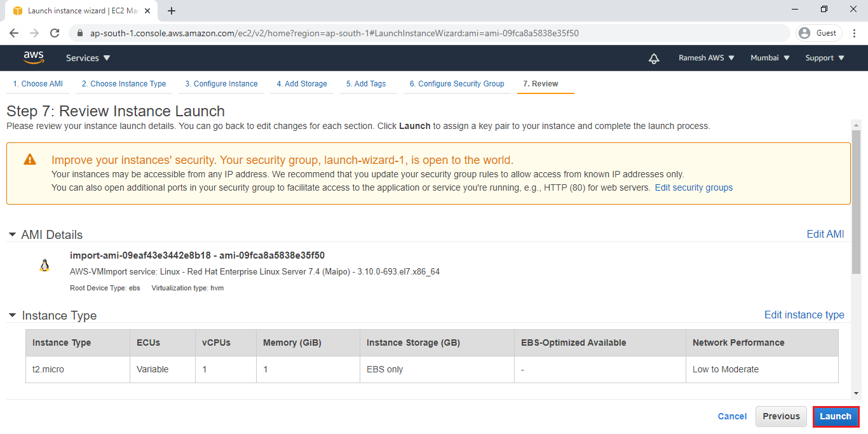Open new browser tab with plus icon
Image resolution: width=868 pixels, height=434 pixels.
(172, 11)
